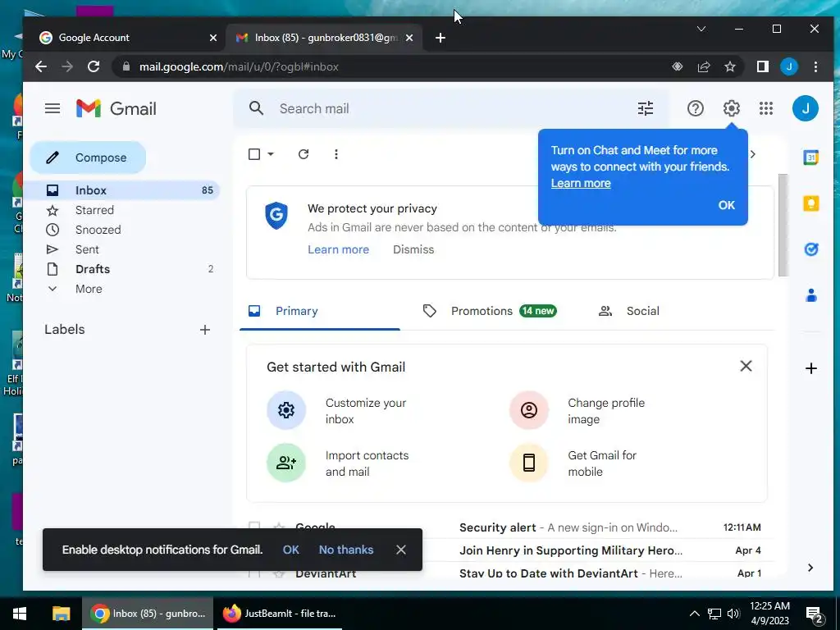Viewport: 840px width, 630px height.
Task: Open Gmail Support help icon
Action: (696, 109)
